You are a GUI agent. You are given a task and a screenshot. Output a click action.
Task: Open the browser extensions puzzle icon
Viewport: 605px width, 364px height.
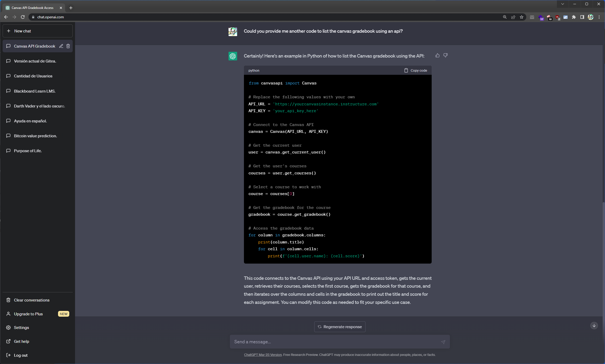click(574, 17)
